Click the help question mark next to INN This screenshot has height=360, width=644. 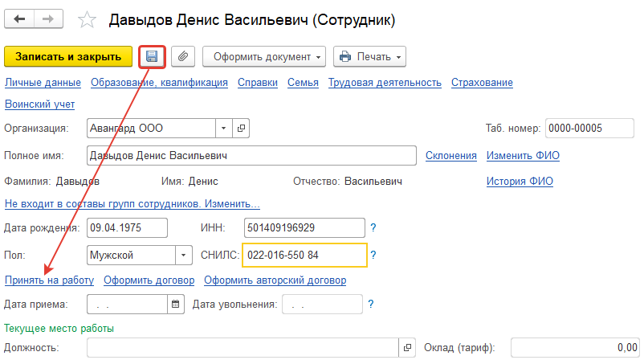point(373,228)
